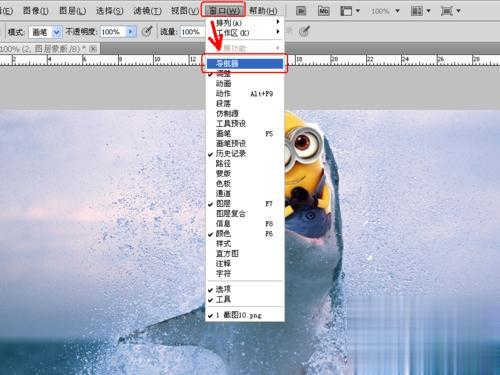Open the 图像(I) menu
Viewport: 500px width, 375px height.
pyautogui.click(x=36, y=11)
